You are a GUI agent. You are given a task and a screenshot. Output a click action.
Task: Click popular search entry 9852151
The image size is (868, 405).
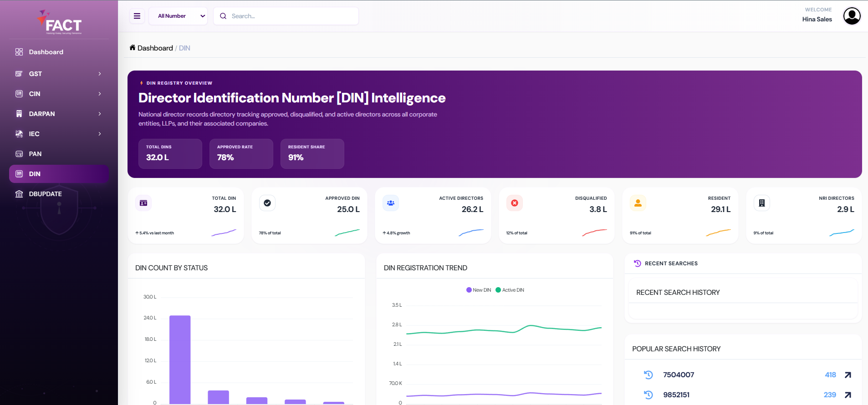pyautogui.click(x=676, y=395)
